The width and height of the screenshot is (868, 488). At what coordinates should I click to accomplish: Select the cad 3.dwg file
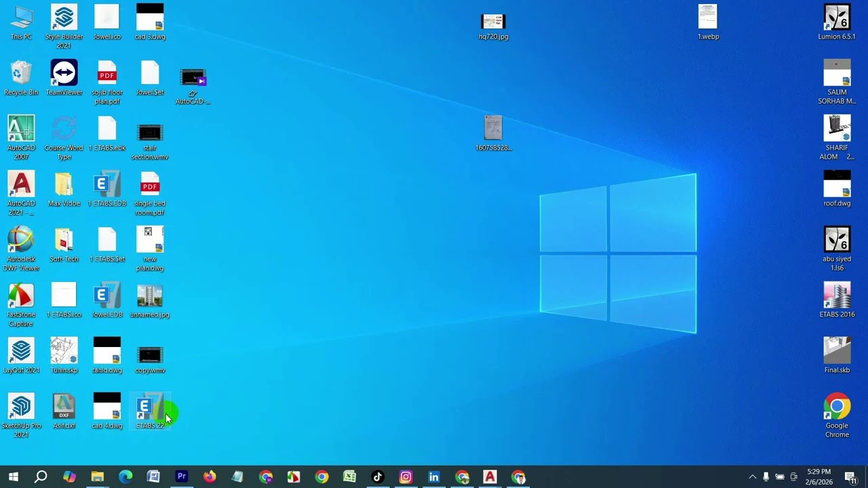150,22
